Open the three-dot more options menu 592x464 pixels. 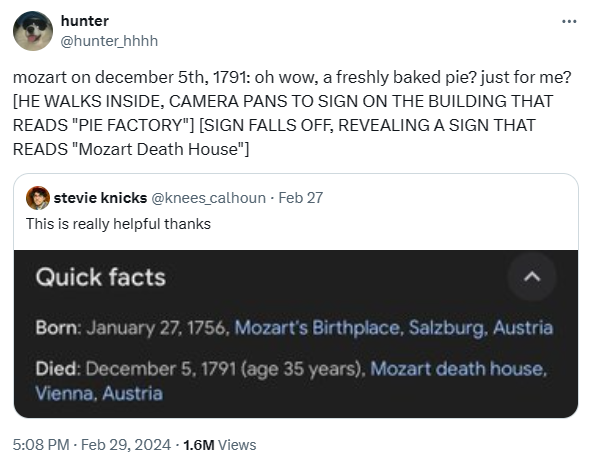pyautogui.click(x=569, y=22)
